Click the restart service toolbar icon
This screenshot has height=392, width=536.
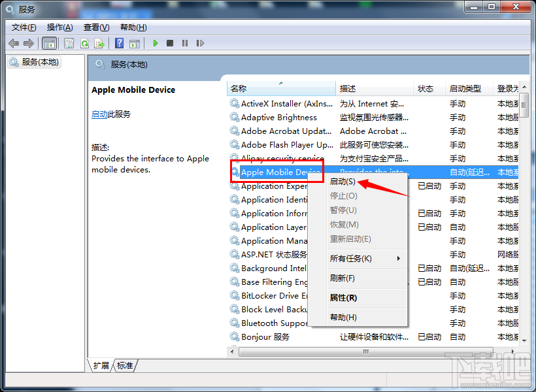coord(200,43)
